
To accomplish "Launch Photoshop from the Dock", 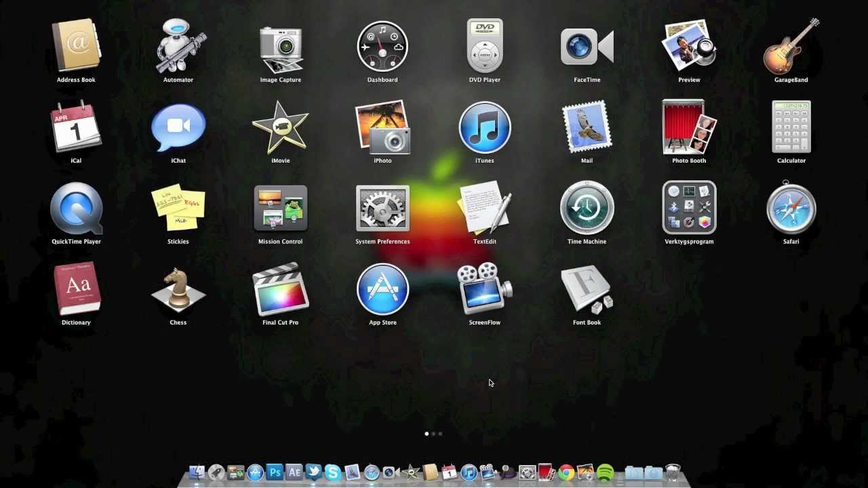I will (275, 472).
